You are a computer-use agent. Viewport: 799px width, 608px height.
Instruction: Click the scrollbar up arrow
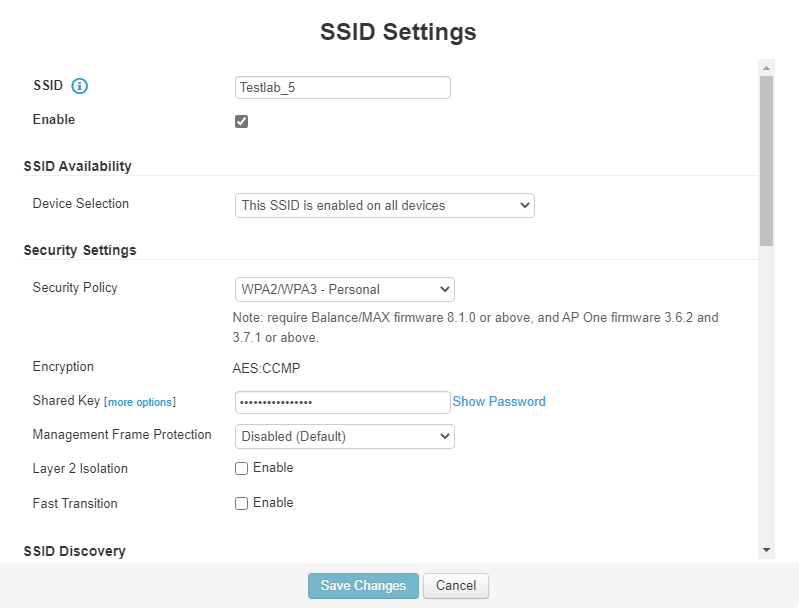(766, 68)
